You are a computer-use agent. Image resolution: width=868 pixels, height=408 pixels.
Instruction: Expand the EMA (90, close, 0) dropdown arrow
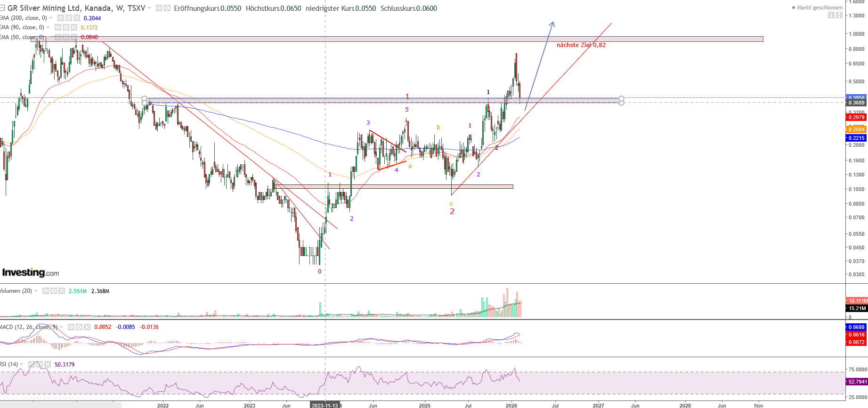coord(48,27)
